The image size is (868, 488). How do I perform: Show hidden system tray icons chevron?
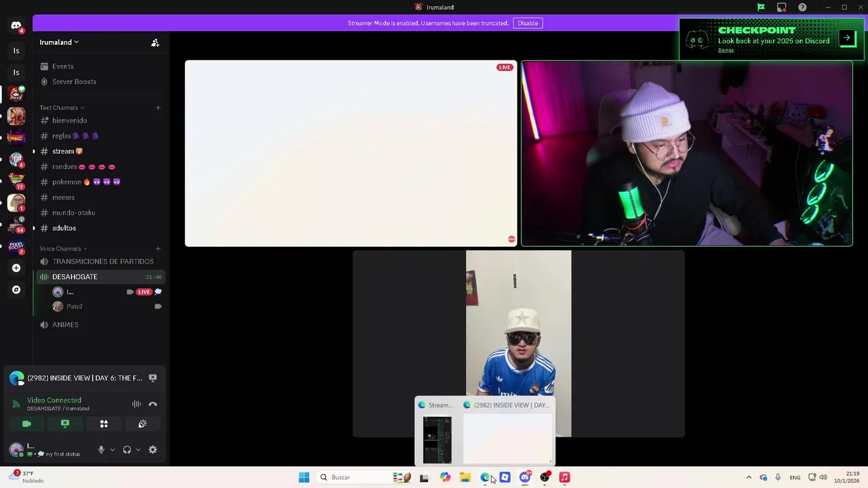[x=749, y=477]
